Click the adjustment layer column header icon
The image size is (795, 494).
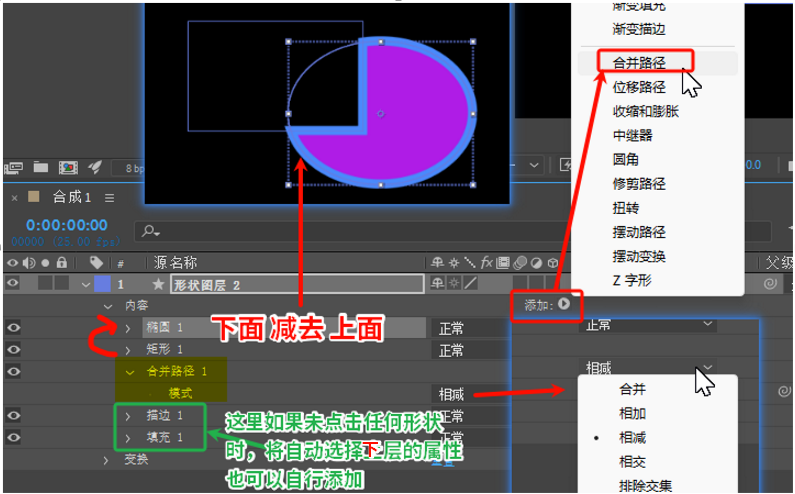tap(536, 263)
